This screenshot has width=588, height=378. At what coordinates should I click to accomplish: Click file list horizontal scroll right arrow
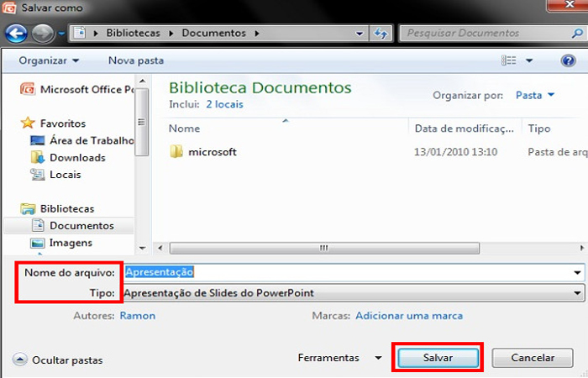coord(581,248)
